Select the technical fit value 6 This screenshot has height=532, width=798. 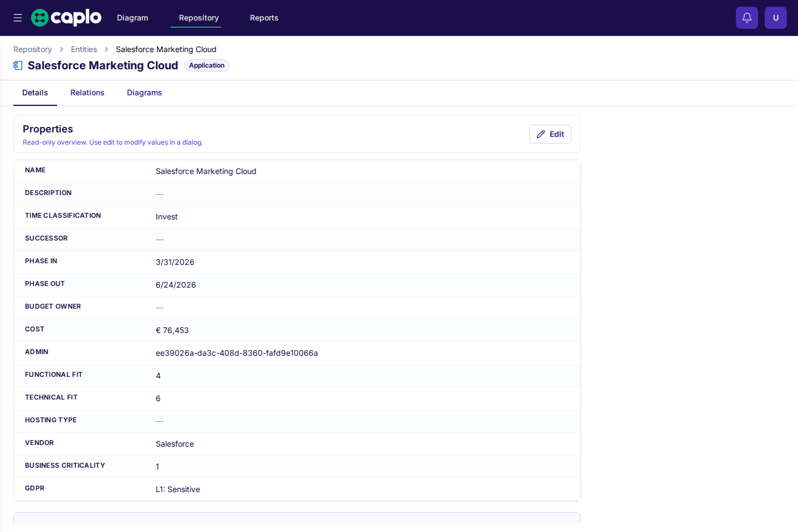point(158,398)
